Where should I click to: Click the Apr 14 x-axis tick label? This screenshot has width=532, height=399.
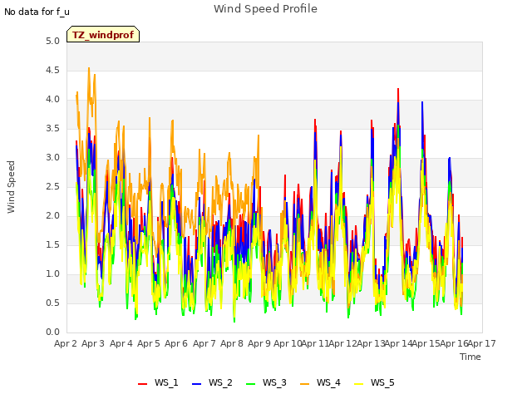[x=398, y=343]
